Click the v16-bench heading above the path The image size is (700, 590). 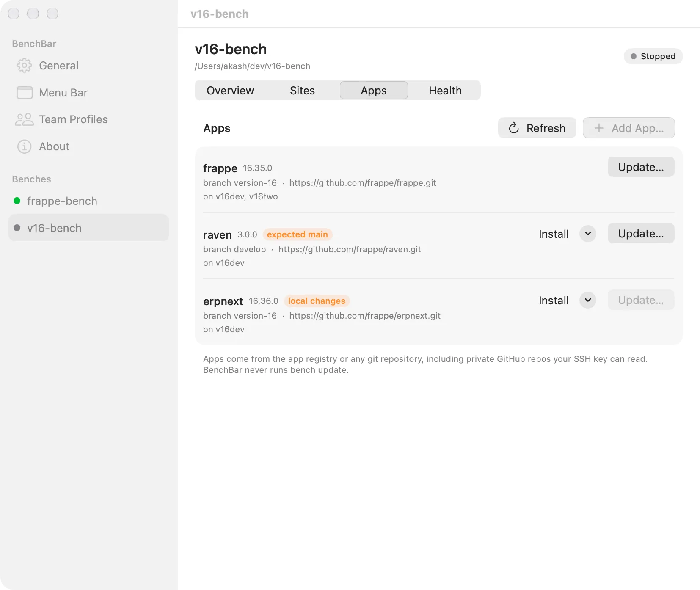[x=231, y=49]
